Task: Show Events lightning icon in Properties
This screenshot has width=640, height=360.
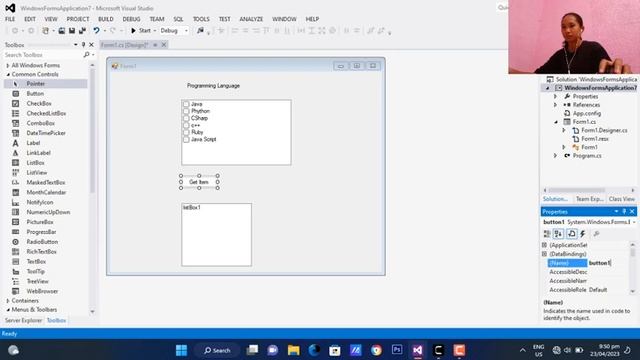Action: coord(583,233)
